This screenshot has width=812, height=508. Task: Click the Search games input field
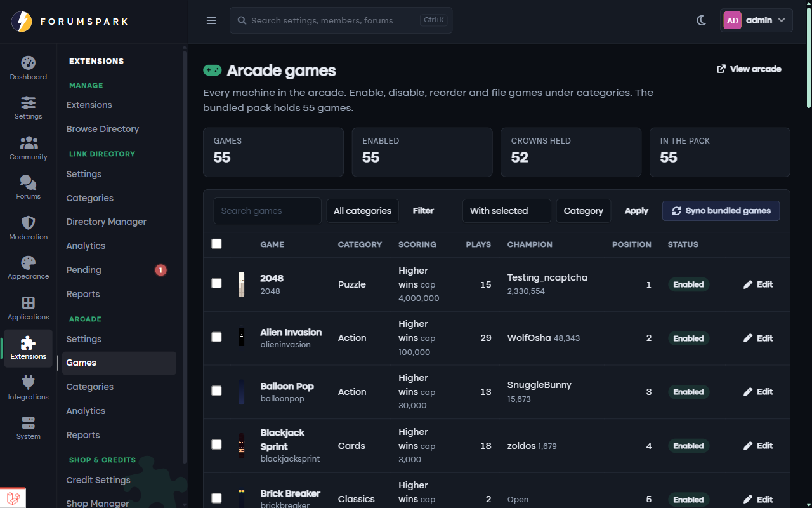coord(267,211)
